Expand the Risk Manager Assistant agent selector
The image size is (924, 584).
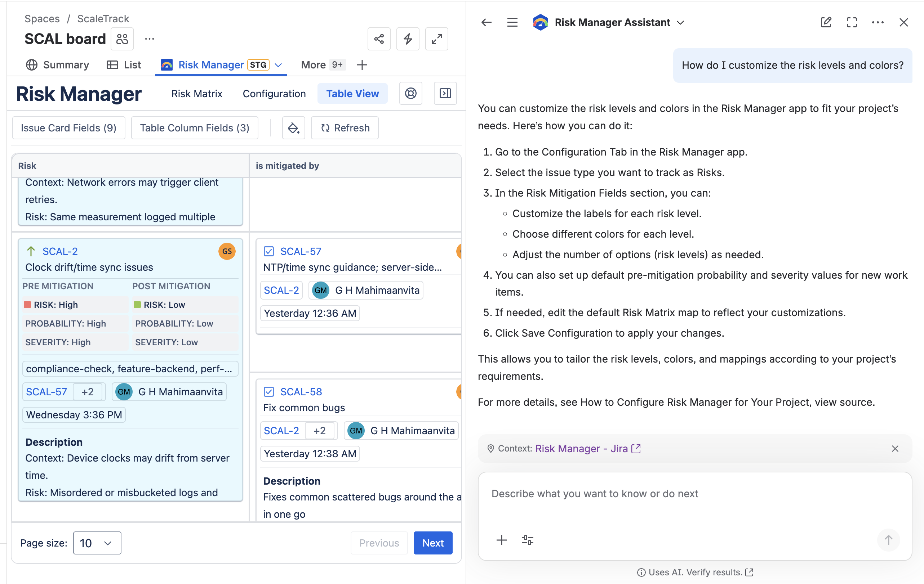coord(681,23)
